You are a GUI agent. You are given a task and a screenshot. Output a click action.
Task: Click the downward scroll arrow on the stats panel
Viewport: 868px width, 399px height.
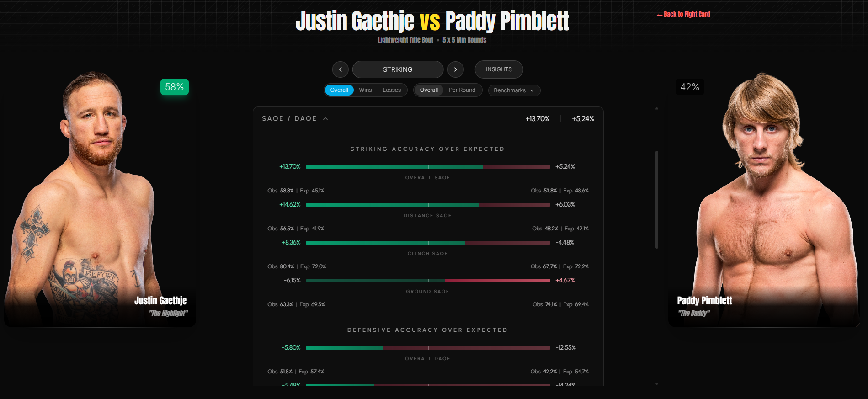657,383
